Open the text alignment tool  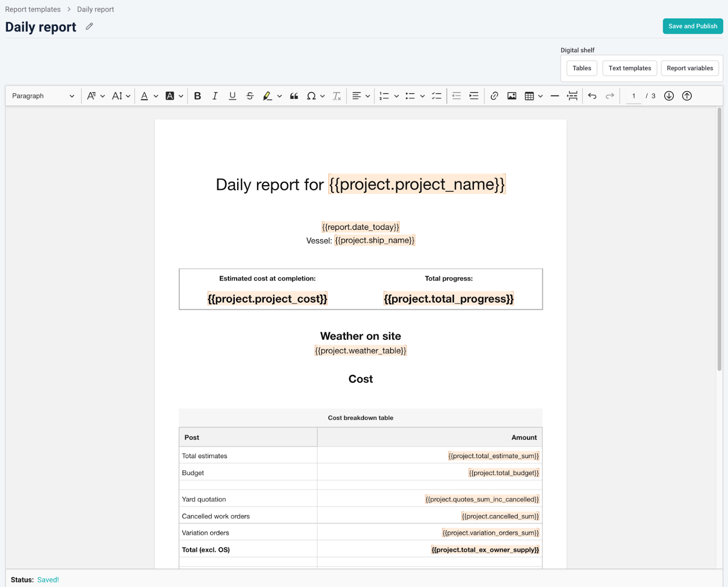click(357, 96)
